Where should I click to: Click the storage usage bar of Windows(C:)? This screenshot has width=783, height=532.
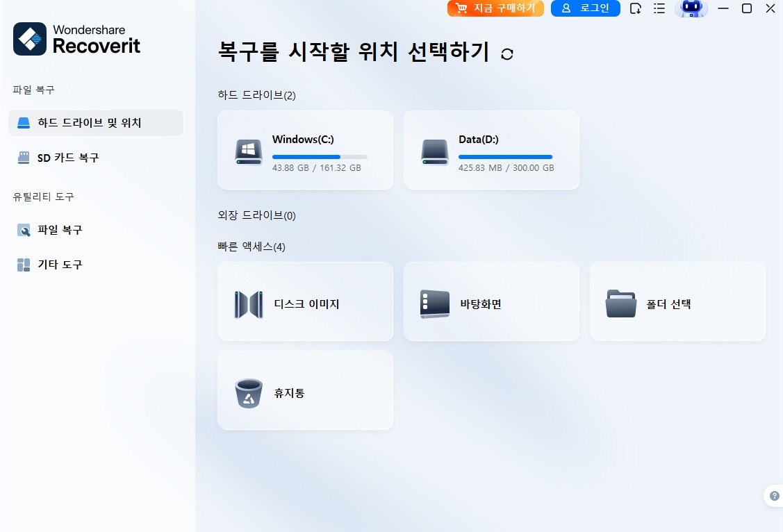(x=320, y=156)
